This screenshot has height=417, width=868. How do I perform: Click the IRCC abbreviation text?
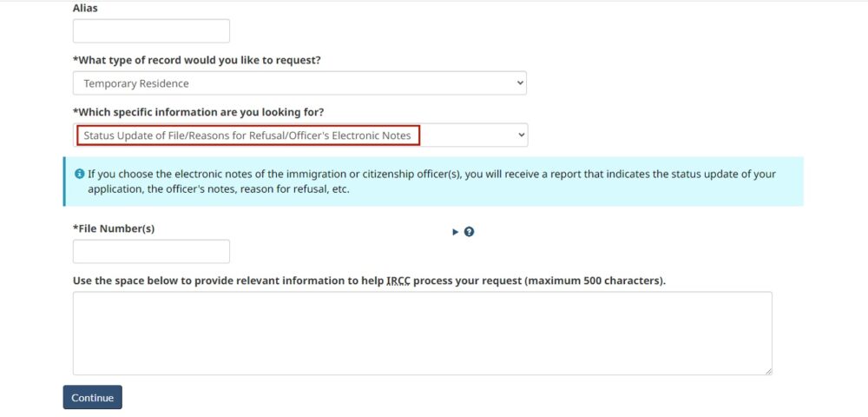click(398, 281)
